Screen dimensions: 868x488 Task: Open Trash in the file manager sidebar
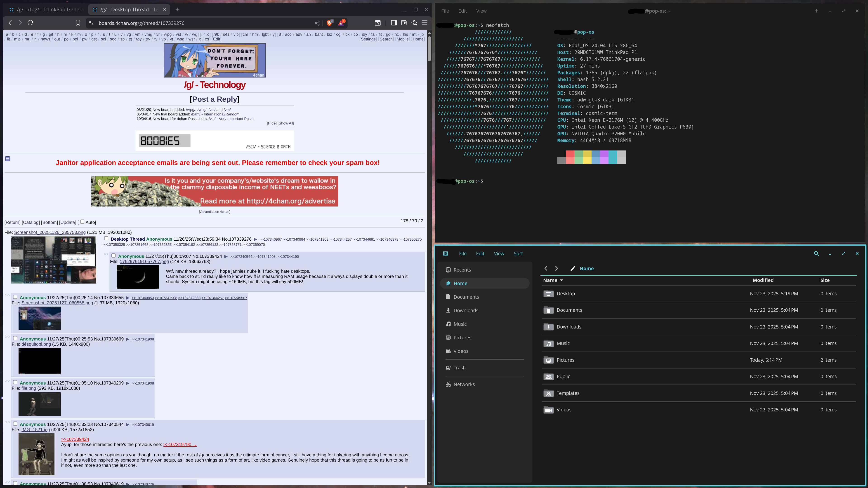click(459, 368)
